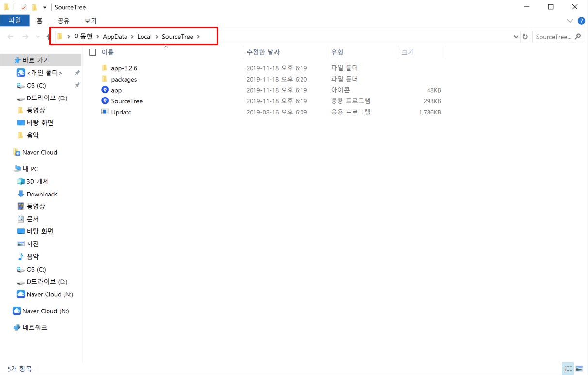The width and height of the screenshot is (588, 375).
Task: Click the 아이콘 type cell of app
Action: click(x=340, y=90)
